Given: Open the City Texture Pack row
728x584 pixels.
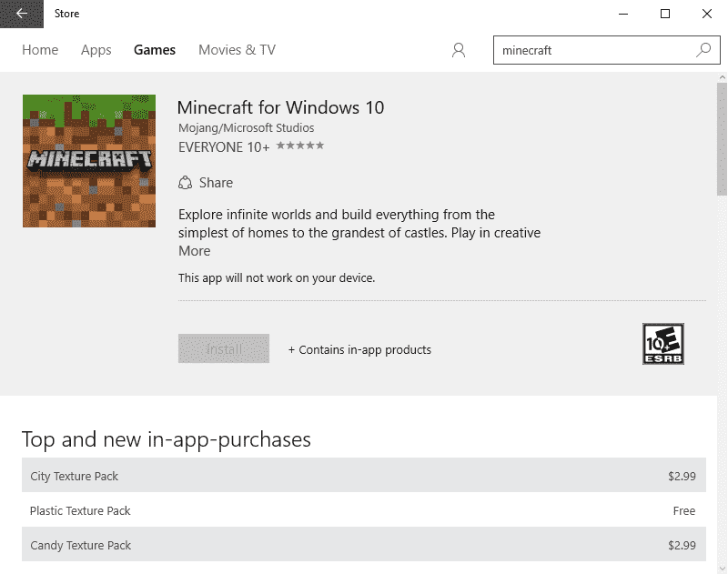Looking at the screenshot, I should click(x=364, y=475).
